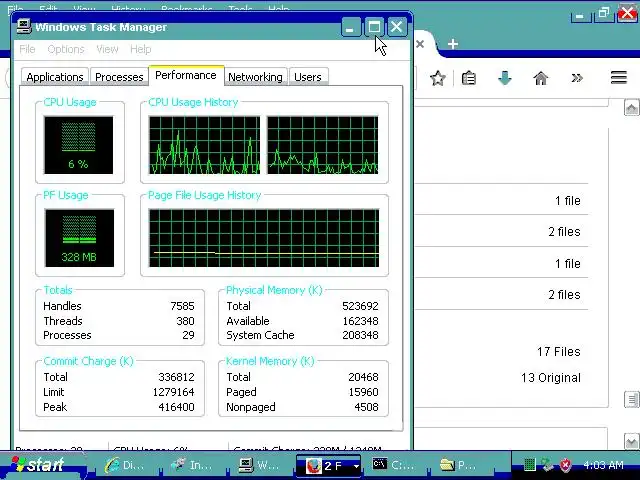The height and width of the screenshot is (480, 640).
Task: Click Kernel Memory Nonpaged 4508
Action: tap(366, 407)
